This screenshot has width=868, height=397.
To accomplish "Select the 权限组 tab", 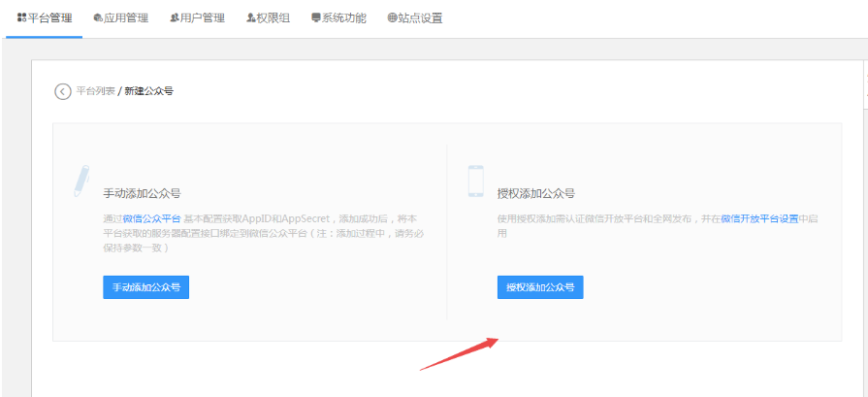I will (x=268, y=18).
